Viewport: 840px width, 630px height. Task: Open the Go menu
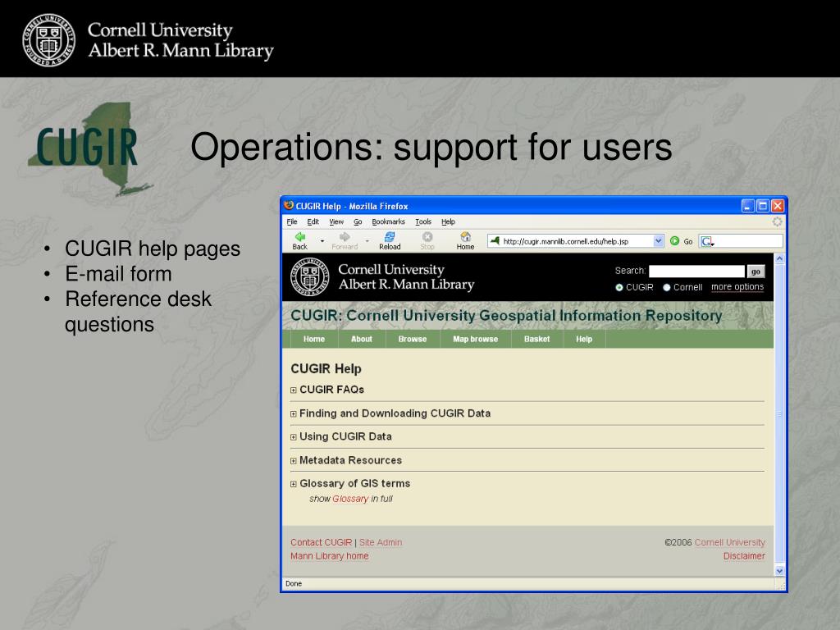pyautogui.click(x=358, y=221)
